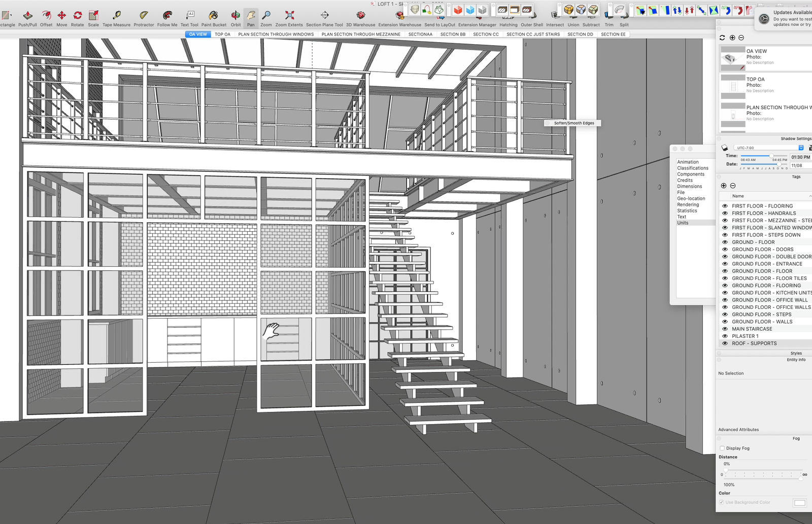Screen dimensions: 812x524
Task: Select the Text Tool icon
Action: pyautogui.click(x=190, y=15)
